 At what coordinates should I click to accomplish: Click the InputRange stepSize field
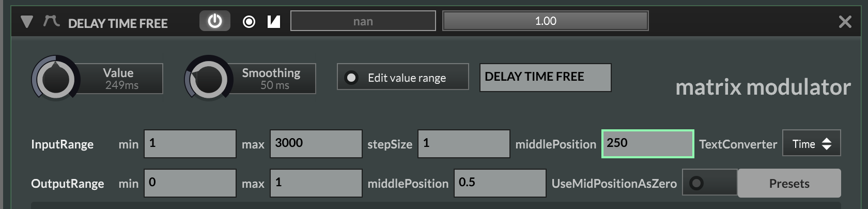click(463, 143)
